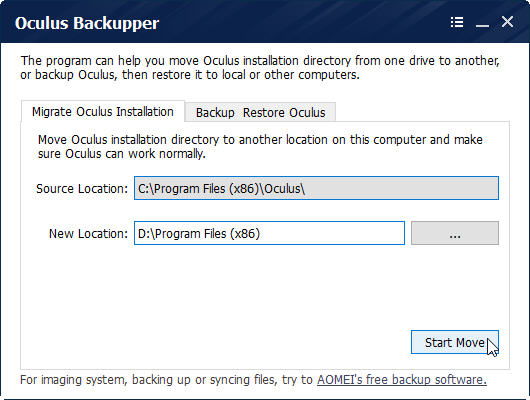The image size is (530, 400).
Task: Click the Start Move button
Action: tap(455, 342)
